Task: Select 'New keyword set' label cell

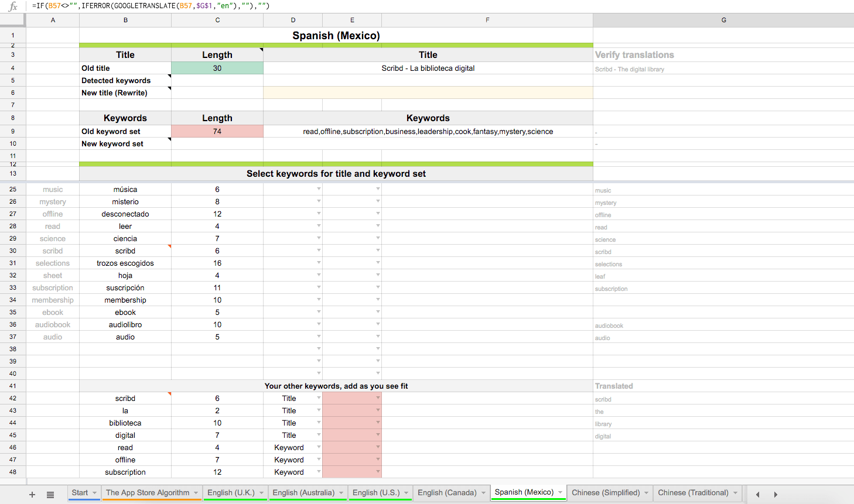Action: pos(125,143)
